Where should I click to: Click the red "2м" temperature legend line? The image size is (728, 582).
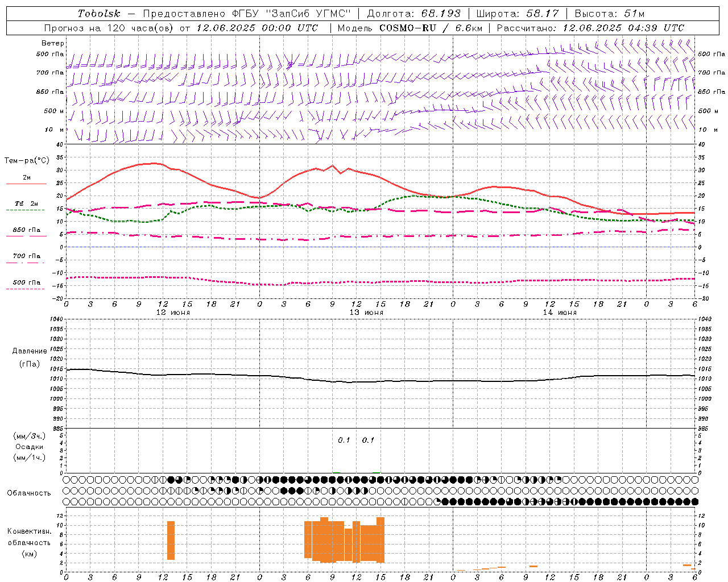26,184
